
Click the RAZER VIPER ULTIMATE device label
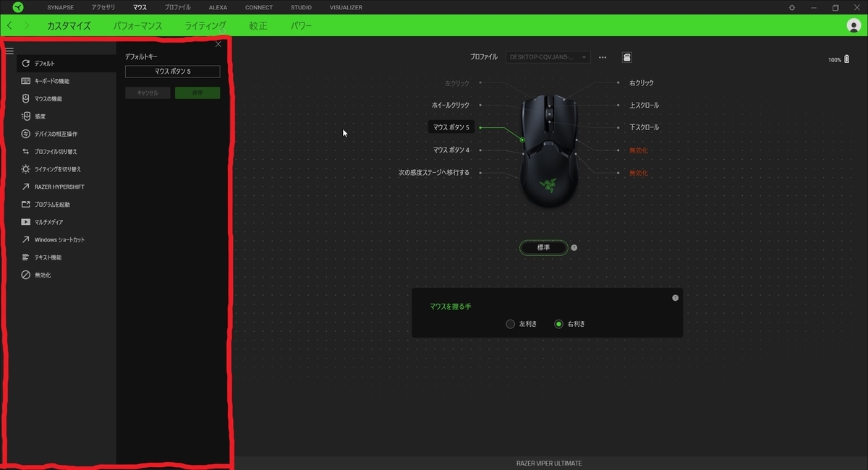pos(549,463)
